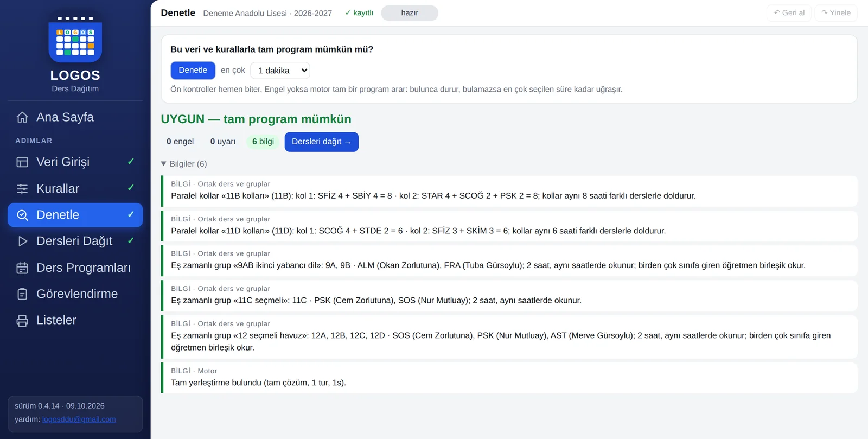Click the Listeler printer icon

coord(22,320)
